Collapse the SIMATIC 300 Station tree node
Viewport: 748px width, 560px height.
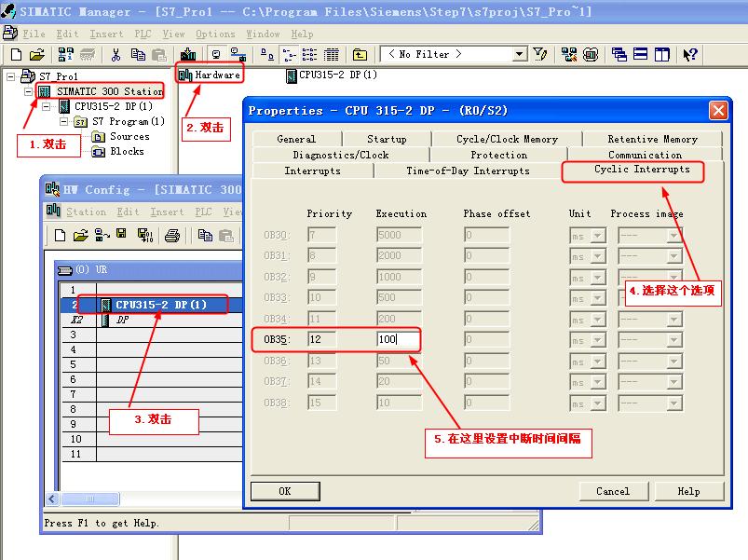(28, 91)
